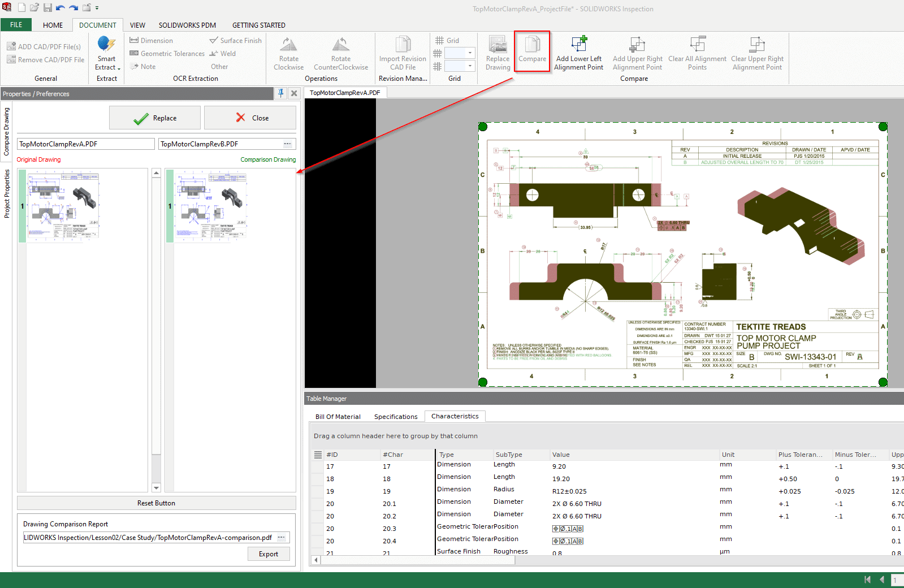
Task: Click the TopMotorClampRevA.PDF original drawing field
Action: click(x=86, y=144)
